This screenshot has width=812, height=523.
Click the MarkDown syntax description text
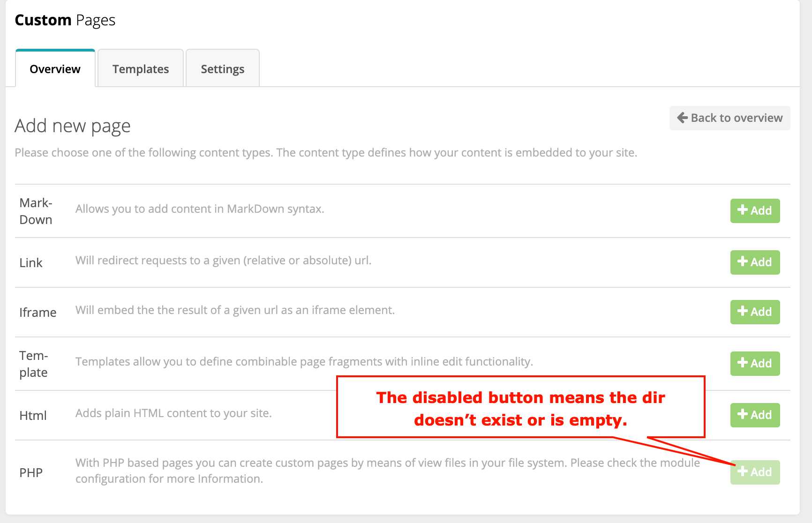point(200,209)
